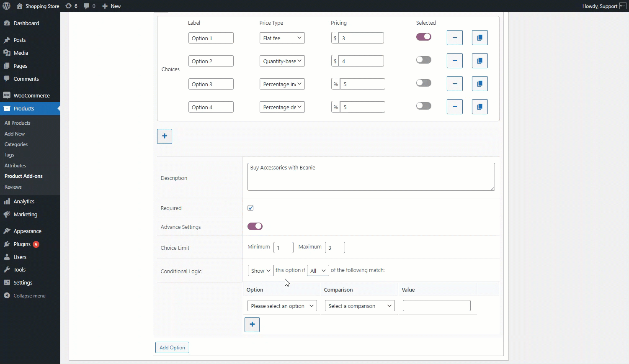Image resolution: width=629 pixels, height=364 pixels.
Task: Remove Option 3 with its minus button
Action: coord(455,84)
